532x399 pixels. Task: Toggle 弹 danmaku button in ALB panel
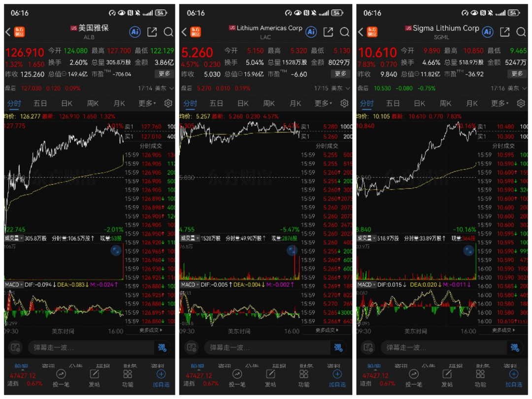(x=162, y=347)
